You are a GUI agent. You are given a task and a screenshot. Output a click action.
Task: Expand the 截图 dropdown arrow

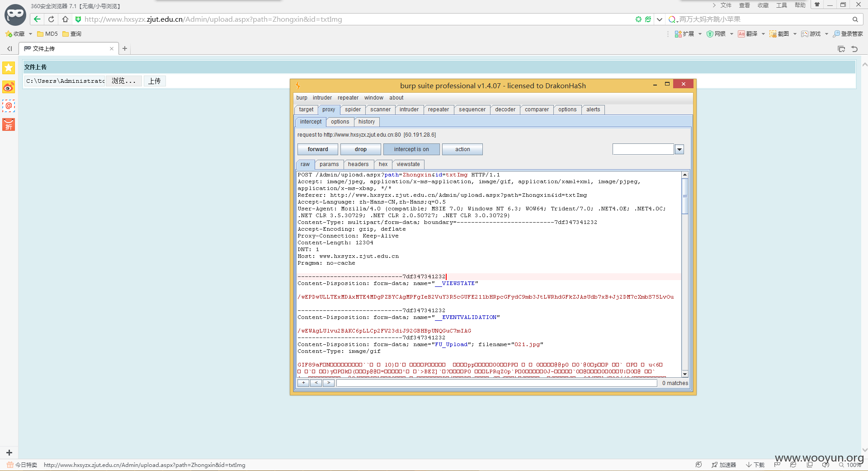(x=795, y=34)
